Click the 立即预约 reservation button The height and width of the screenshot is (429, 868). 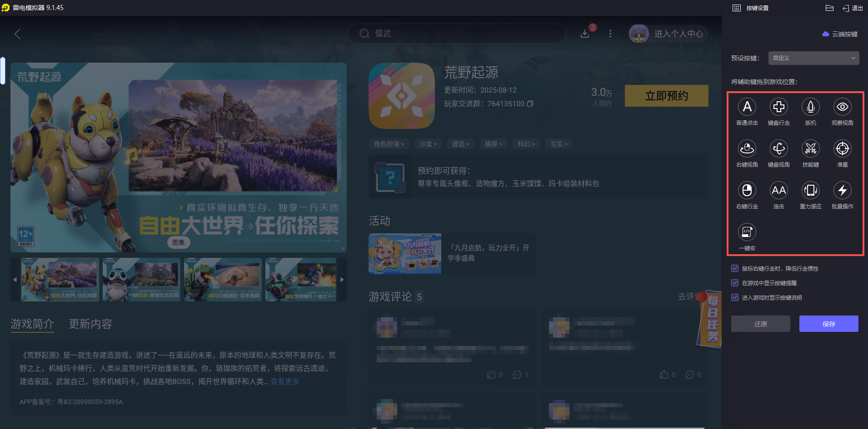point(666,96)
